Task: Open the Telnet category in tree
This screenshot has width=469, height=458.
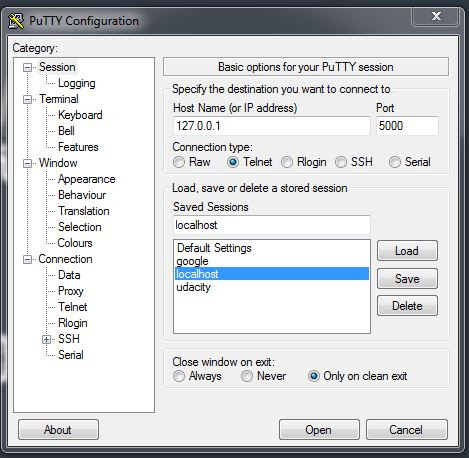Action: (x=72, y=307)
